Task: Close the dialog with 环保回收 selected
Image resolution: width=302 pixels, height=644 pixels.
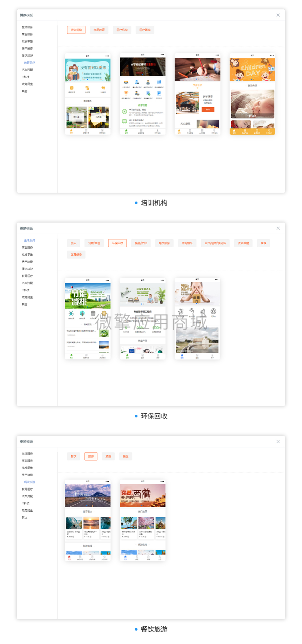Action: pos(278,228)
